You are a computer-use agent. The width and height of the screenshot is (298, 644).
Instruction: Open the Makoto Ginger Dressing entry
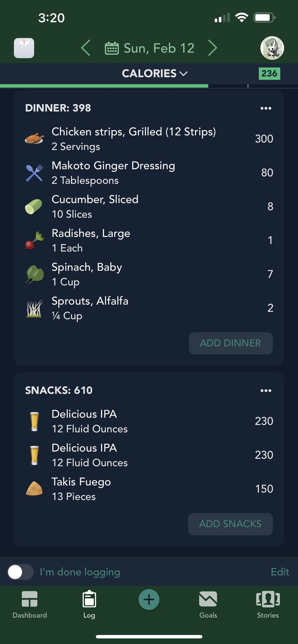point(113,173)
